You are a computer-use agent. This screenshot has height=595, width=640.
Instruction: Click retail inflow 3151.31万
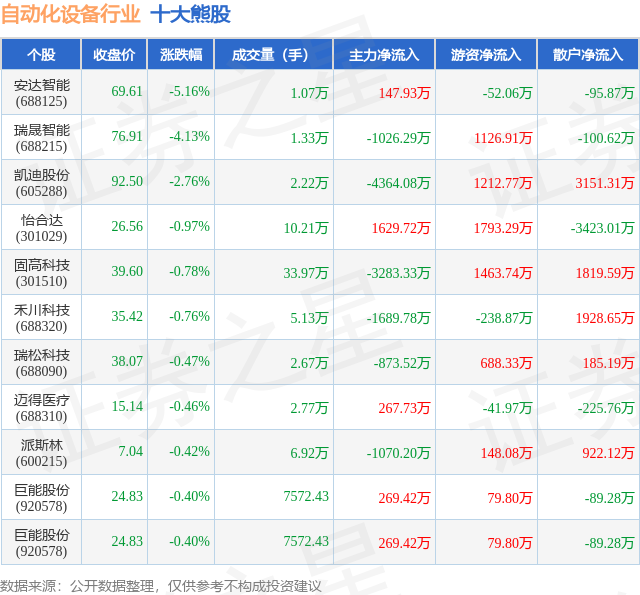605,183
